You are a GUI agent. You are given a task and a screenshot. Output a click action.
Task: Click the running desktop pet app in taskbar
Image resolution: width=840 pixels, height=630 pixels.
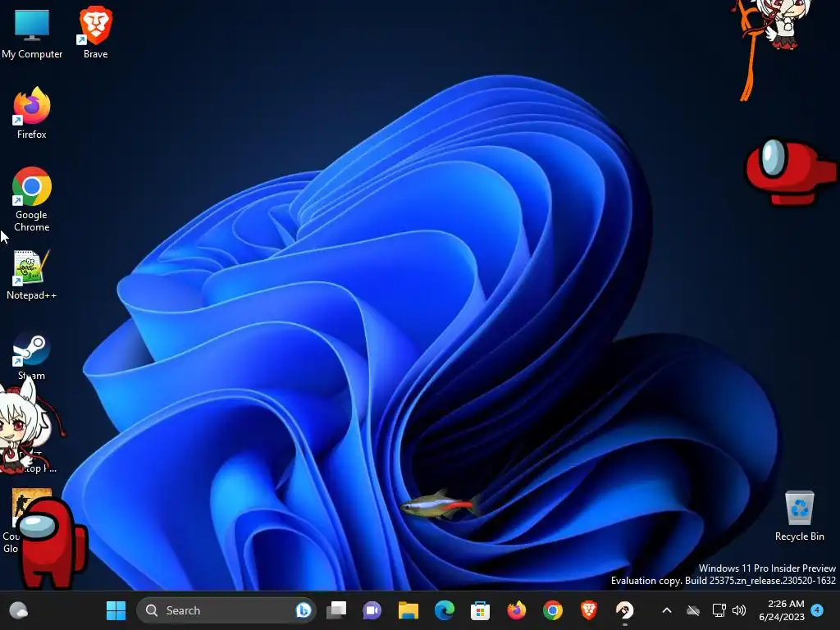[x=624, y=610]
